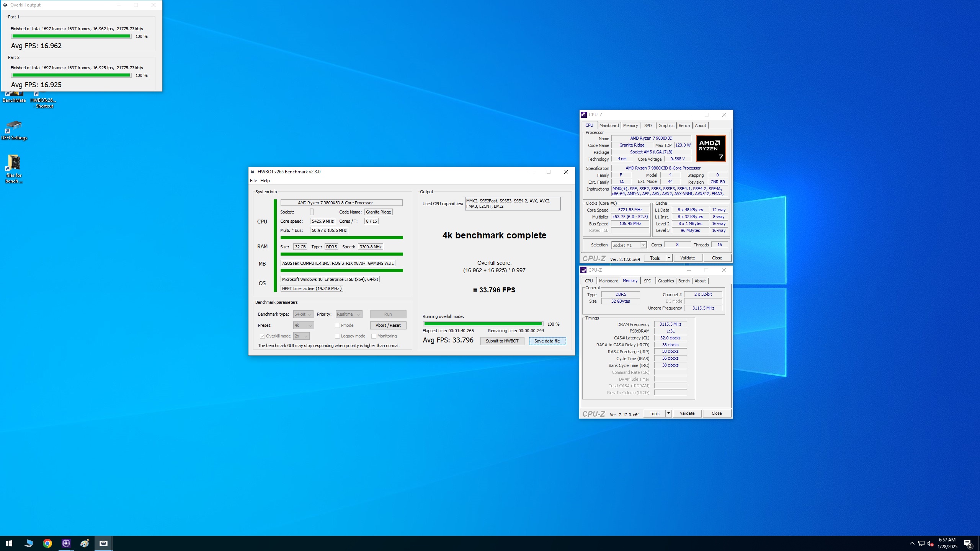
Task: Expand Tools arrow in lower CPU-Z window
Action: [668, 413]
